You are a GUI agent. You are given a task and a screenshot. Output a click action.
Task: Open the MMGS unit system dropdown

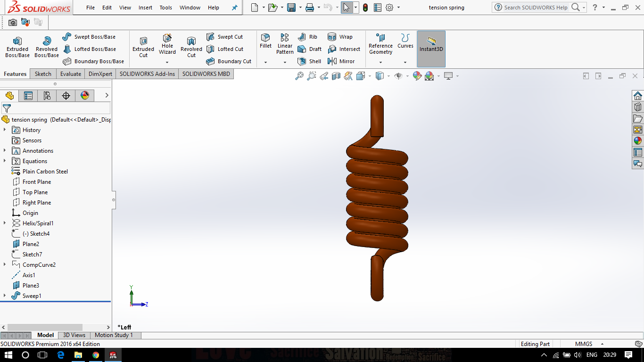[x=603, y=344]
